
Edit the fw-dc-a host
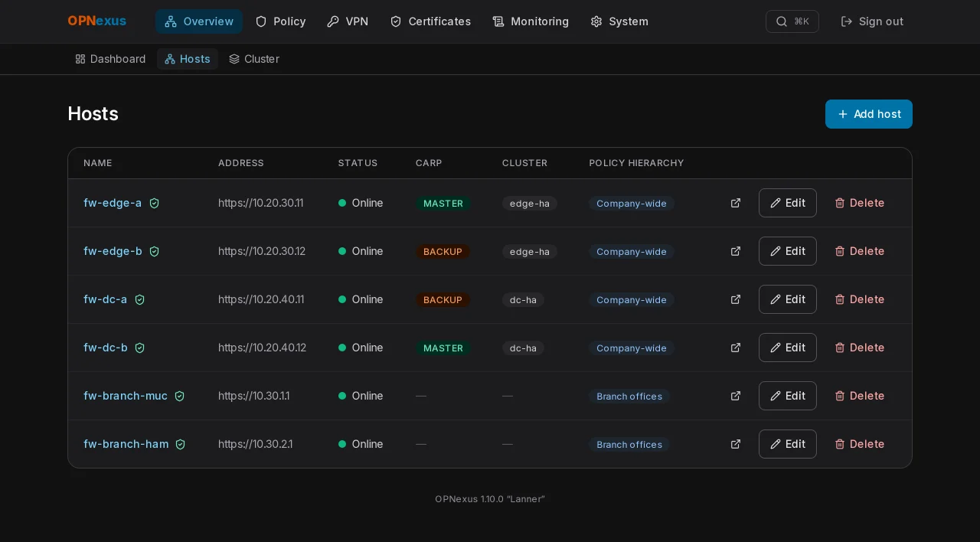pyautogui.click(x=788, y=299)
